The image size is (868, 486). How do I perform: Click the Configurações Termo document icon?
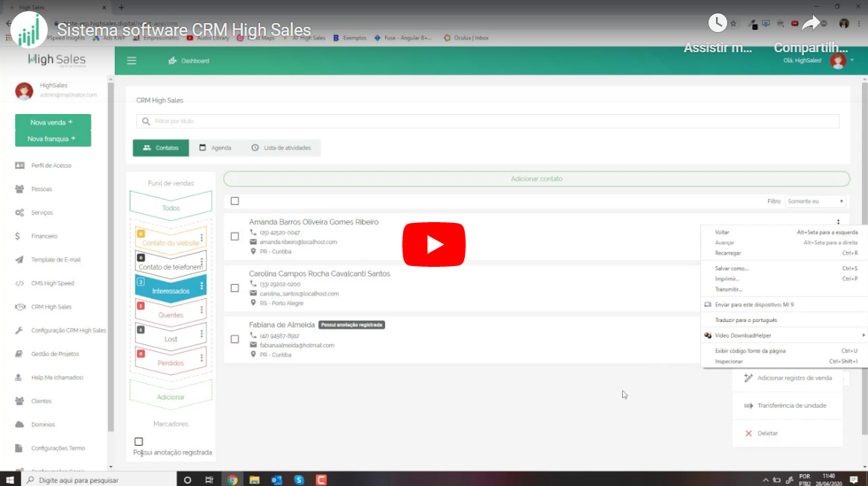click(19, 449)
